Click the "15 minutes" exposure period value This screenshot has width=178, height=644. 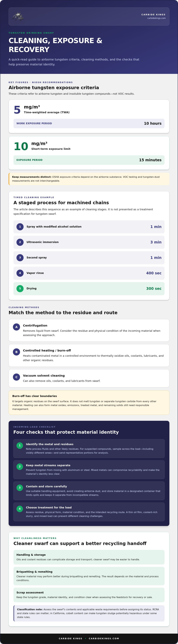pos(150,160)
